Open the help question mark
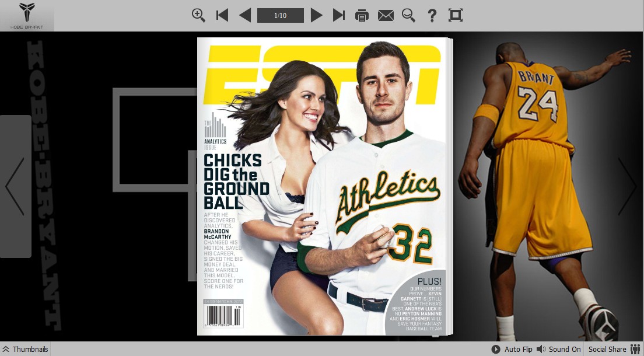This screenshot has height=356, width=644. (432, 16)
